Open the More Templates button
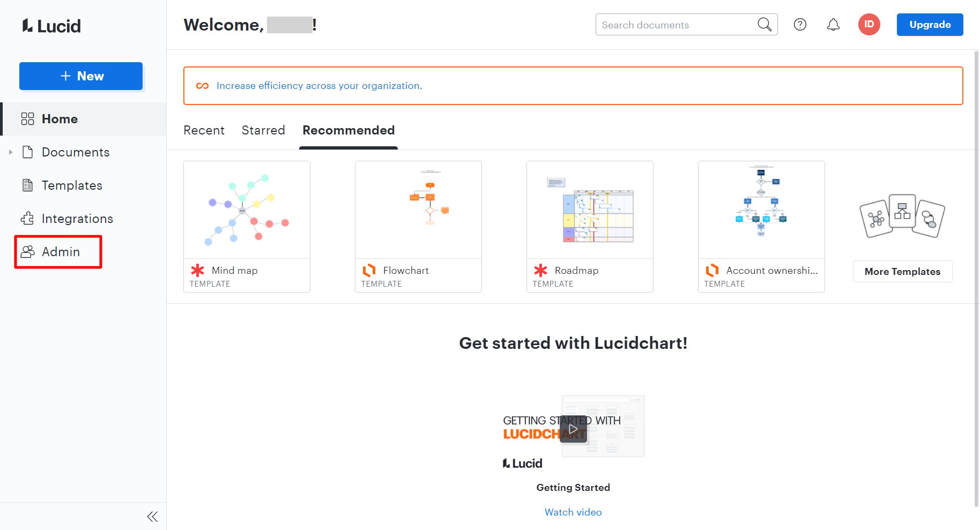This screenshot has height=530, width=980. point(902,271)
